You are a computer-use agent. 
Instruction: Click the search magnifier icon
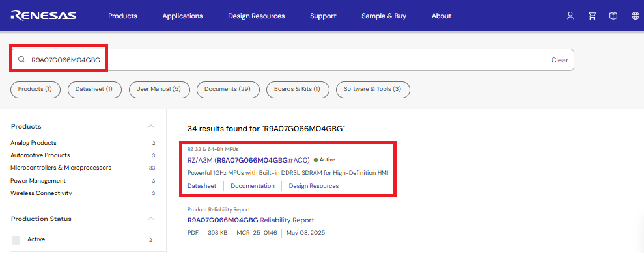coord(21,60)
